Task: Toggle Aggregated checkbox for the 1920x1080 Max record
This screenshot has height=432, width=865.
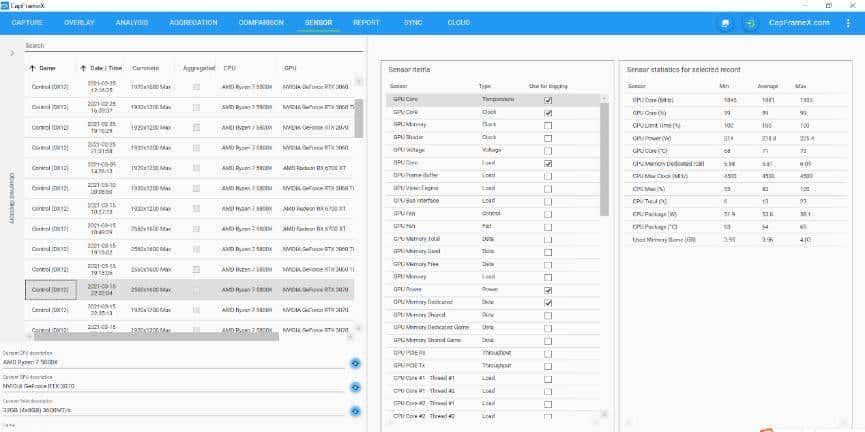Action: coord(196,87)
